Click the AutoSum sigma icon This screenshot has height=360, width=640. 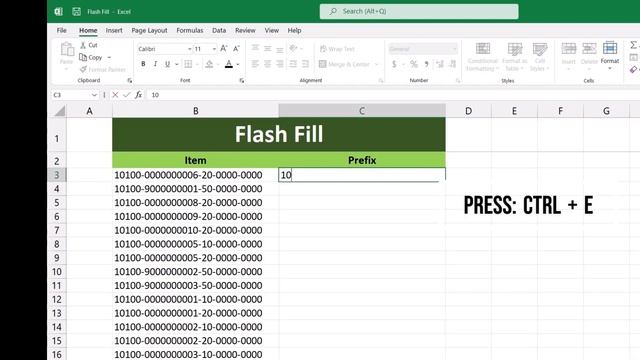(633, 45)
